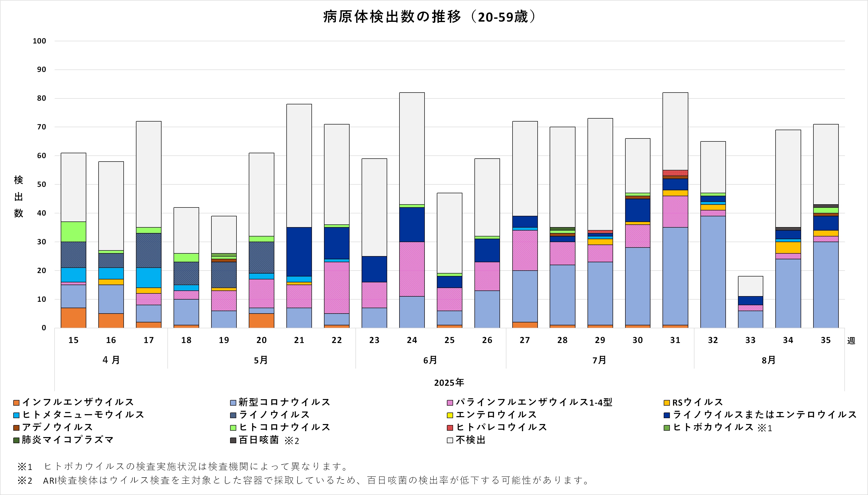Click the 2025年 year axis label

point(449,383)
